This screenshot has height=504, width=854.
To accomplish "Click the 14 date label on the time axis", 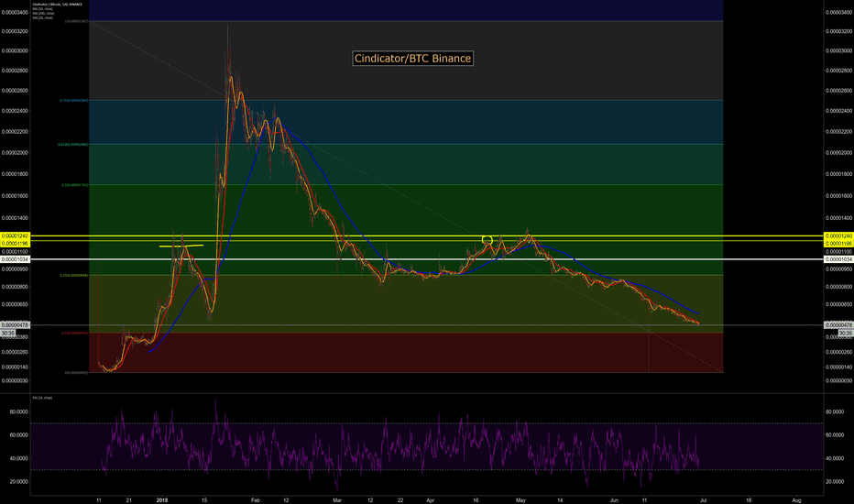I will click(x=559, y=500).
